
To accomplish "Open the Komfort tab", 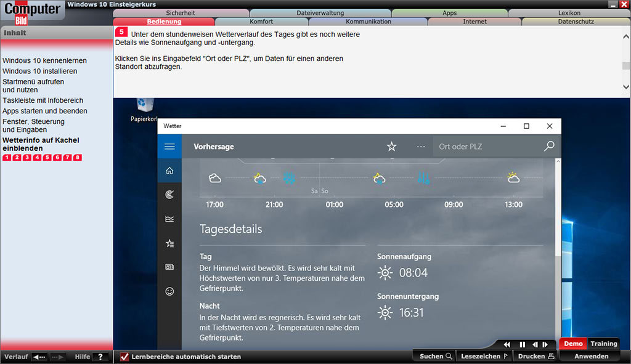I will [261, 22].
